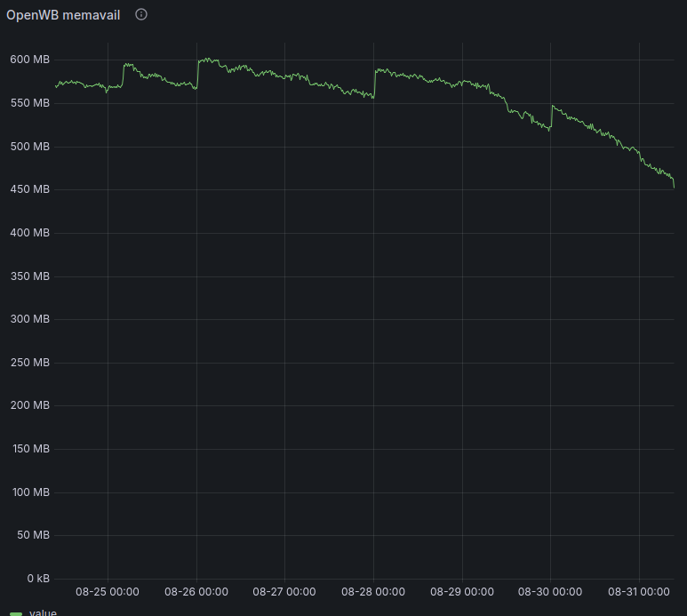Click the 250 MB y-axis label

click(30, 363)
